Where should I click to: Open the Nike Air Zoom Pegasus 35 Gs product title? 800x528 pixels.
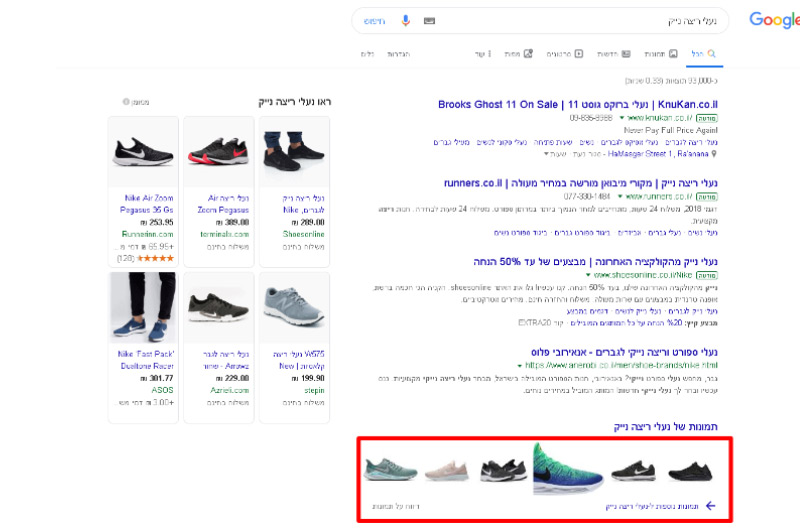pyautogui.click(x=147, y=204)
